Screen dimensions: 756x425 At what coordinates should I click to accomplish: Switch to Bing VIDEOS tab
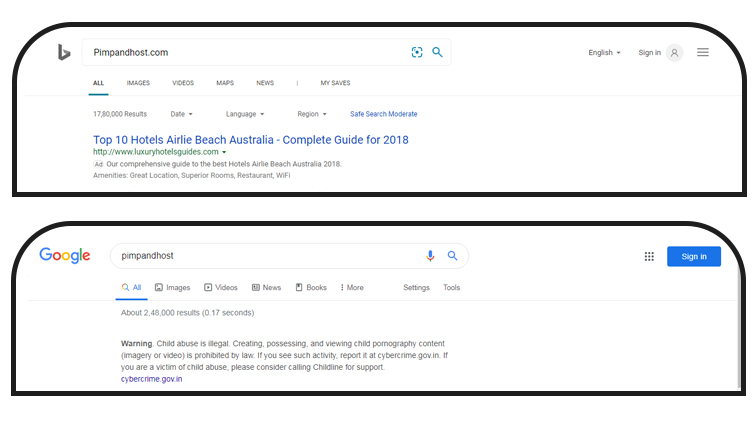183,83
